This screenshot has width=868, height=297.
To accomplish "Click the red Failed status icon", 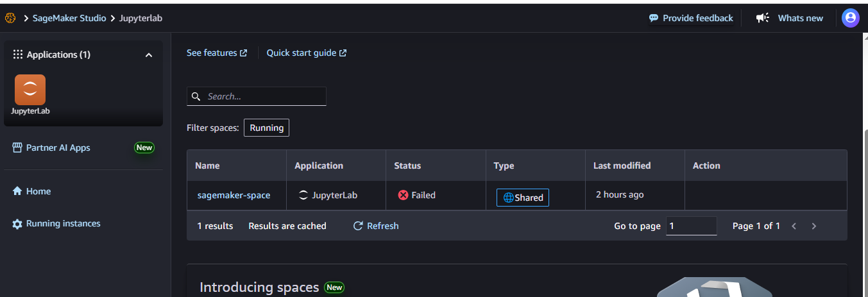I will (x=403, y=195).
